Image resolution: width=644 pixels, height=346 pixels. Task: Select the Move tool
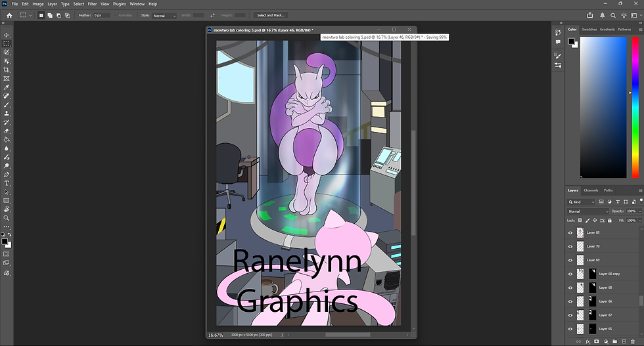click(6, 35)
